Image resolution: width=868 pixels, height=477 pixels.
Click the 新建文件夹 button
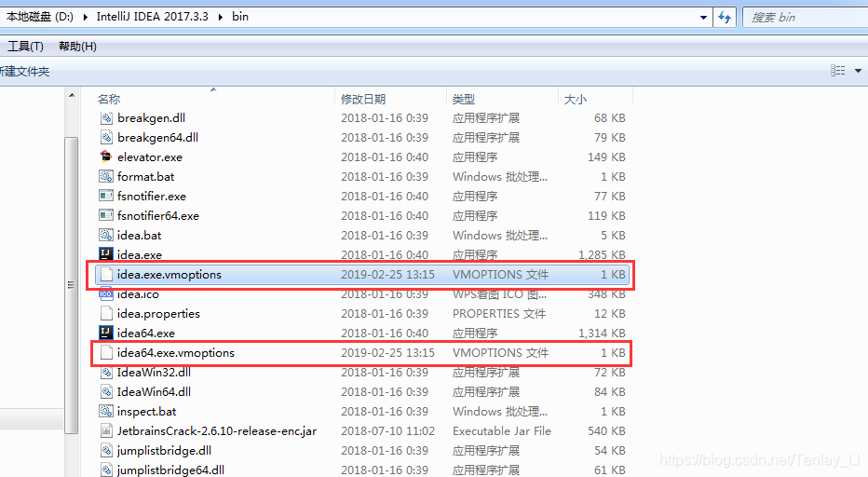(24, 72)
